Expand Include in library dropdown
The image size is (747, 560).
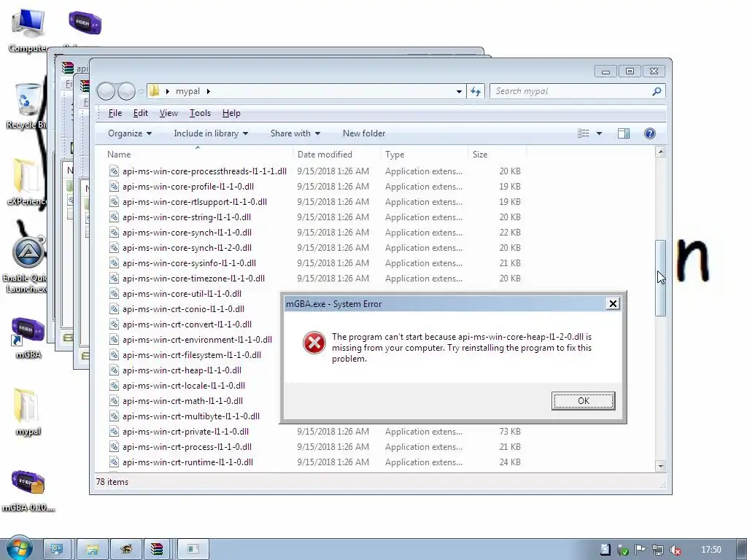211,133
